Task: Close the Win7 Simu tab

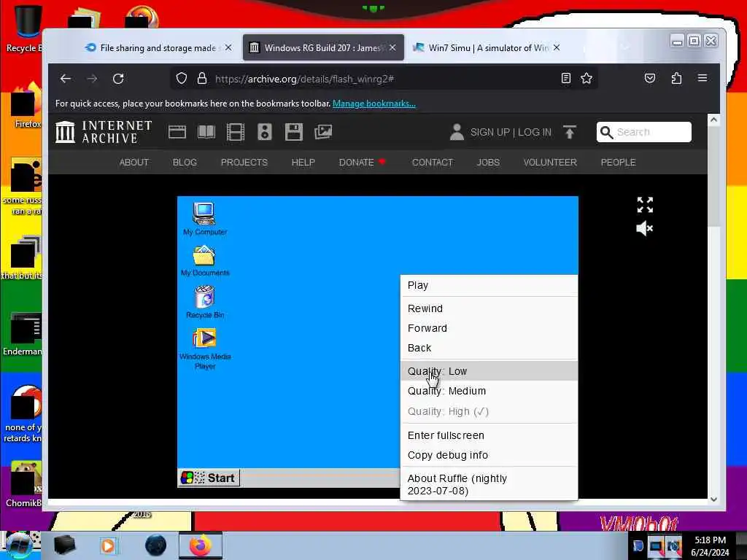Action: point(557,47)
